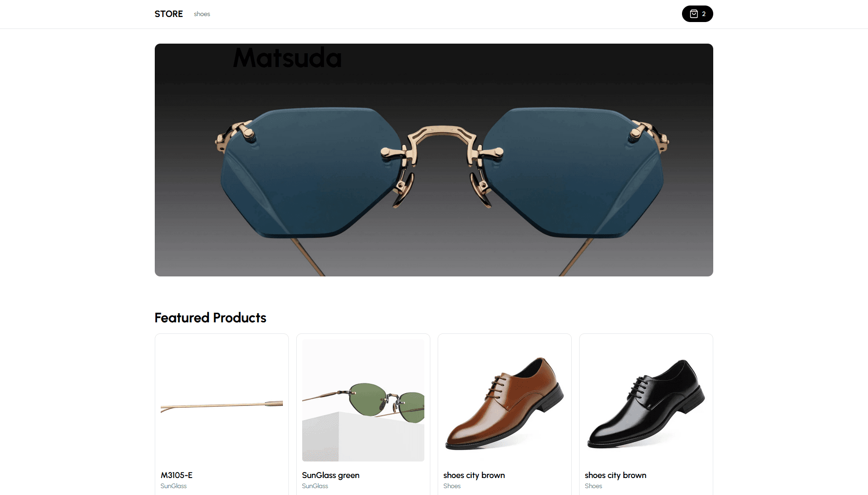Click Shoes category label under black shoe
868x495 pixels.
pyautogui.click(x=593, y=486)
